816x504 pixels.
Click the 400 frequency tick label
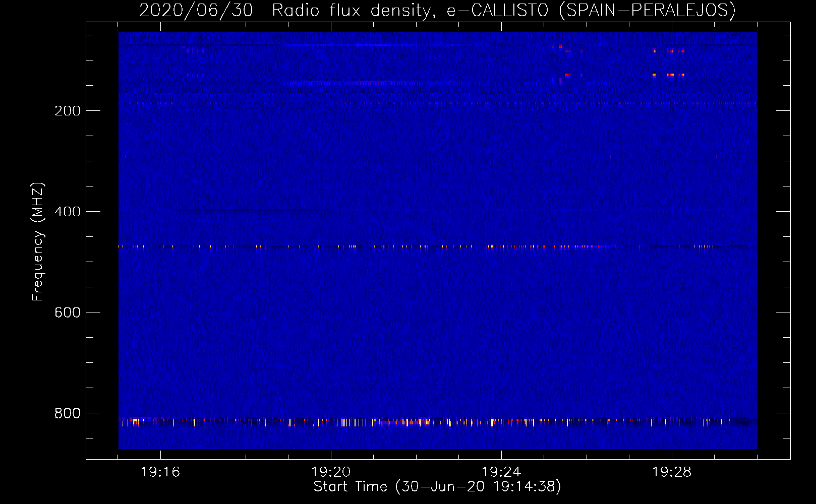pos(68,212)
